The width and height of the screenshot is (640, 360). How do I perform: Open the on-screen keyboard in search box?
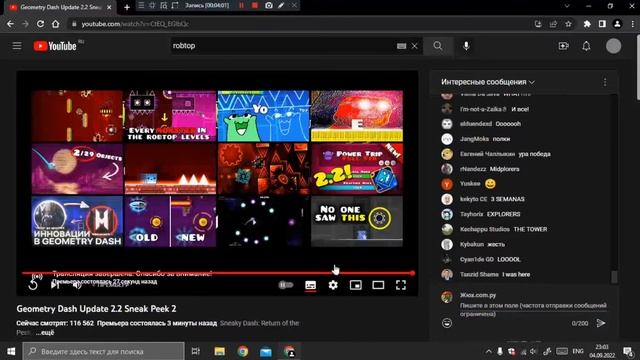click(402, 46)
